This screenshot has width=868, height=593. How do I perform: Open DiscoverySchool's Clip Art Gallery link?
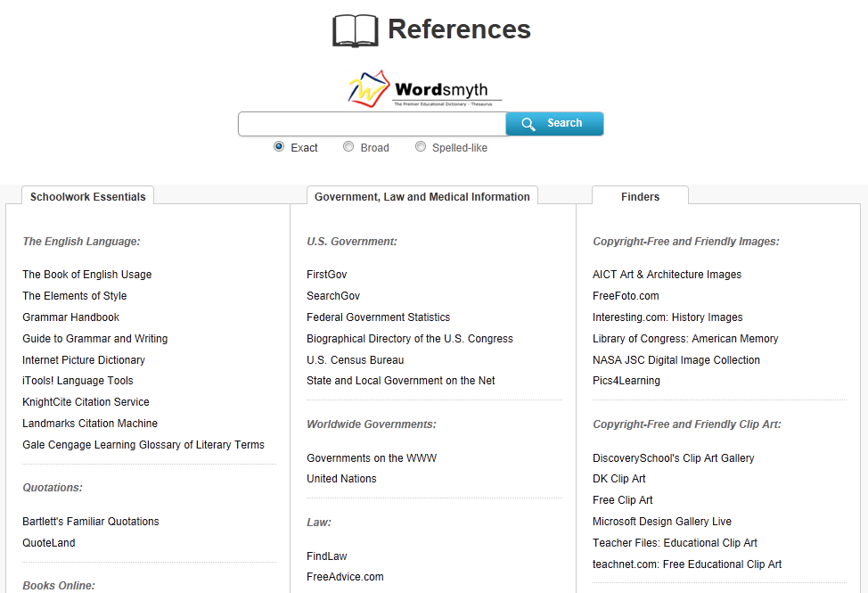pyautogui.click(x=674, y=457)
